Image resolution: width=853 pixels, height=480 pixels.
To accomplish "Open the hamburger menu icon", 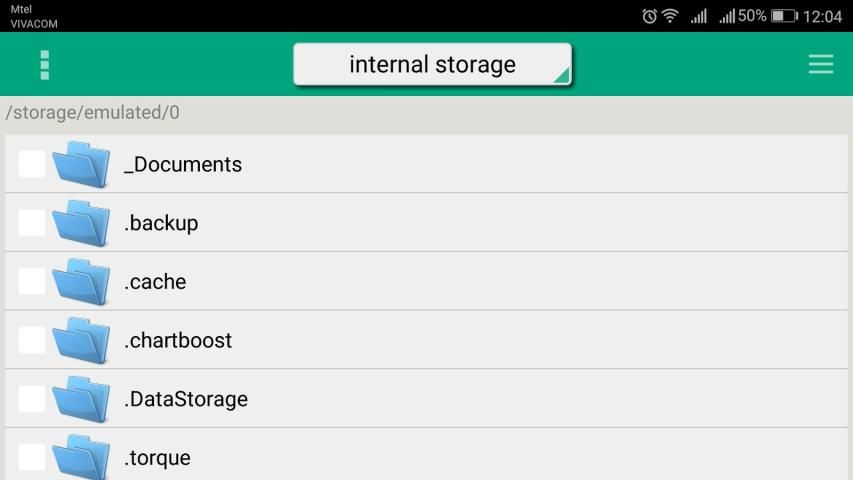I will pyautogui.click(x=820, y=64).
